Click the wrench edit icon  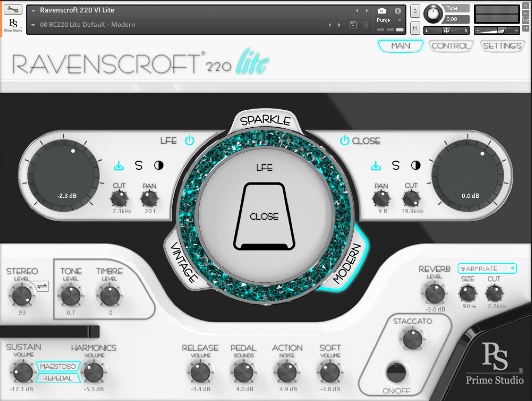coord(13,10)
